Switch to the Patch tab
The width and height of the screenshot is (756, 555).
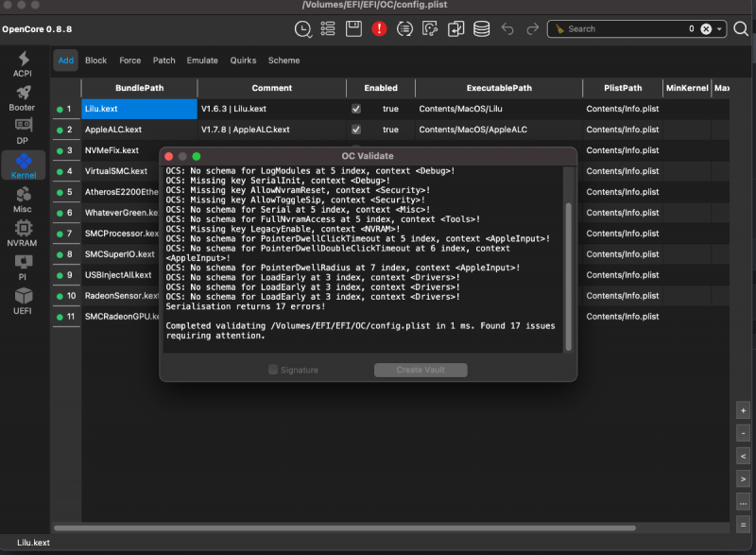164,61
